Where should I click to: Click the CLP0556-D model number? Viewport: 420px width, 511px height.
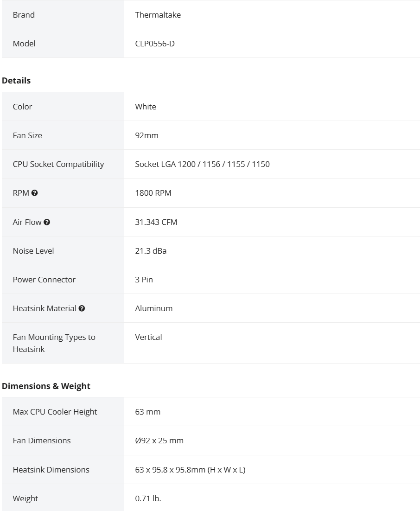(155, 43)
